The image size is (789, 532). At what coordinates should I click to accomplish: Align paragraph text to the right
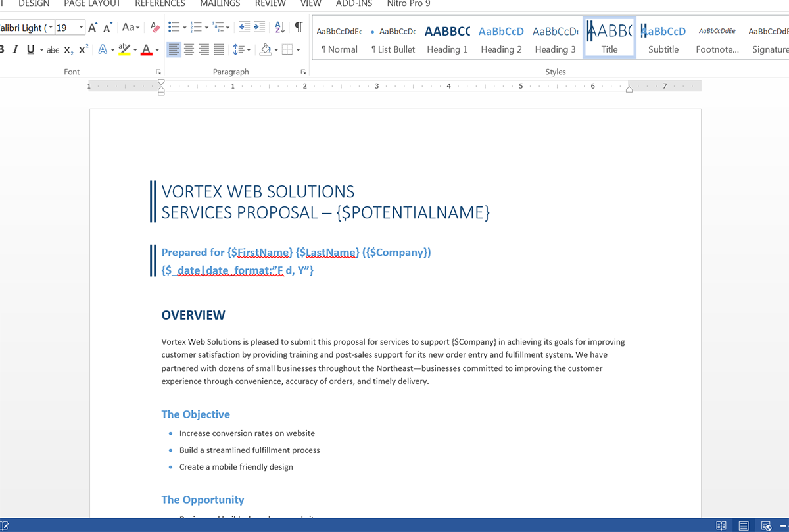(204, 49)
